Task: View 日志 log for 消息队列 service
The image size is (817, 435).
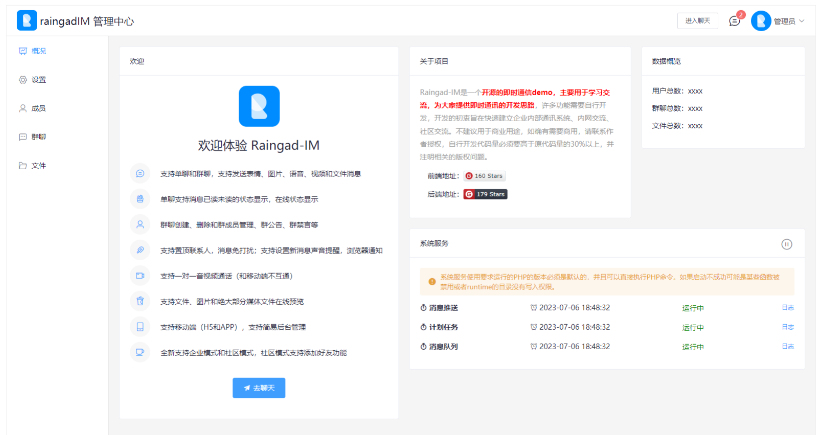Action: tap(788, 347)
